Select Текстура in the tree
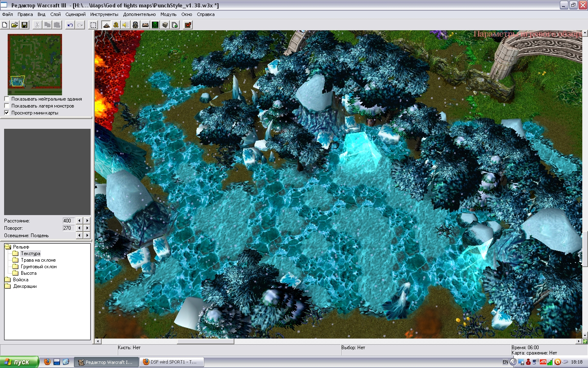The height and width of the screenshot is (368, 588). click(x=30, y=254)
